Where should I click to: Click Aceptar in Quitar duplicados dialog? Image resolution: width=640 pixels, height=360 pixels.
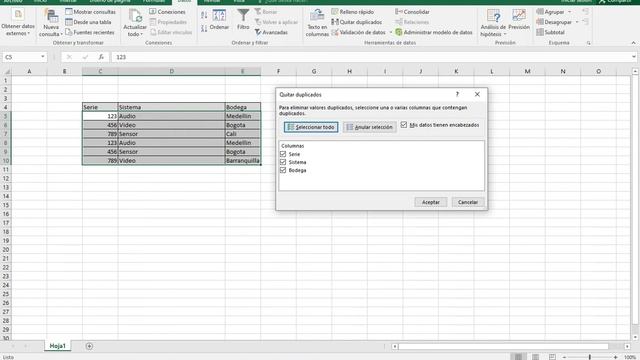(x=431, y=202)
